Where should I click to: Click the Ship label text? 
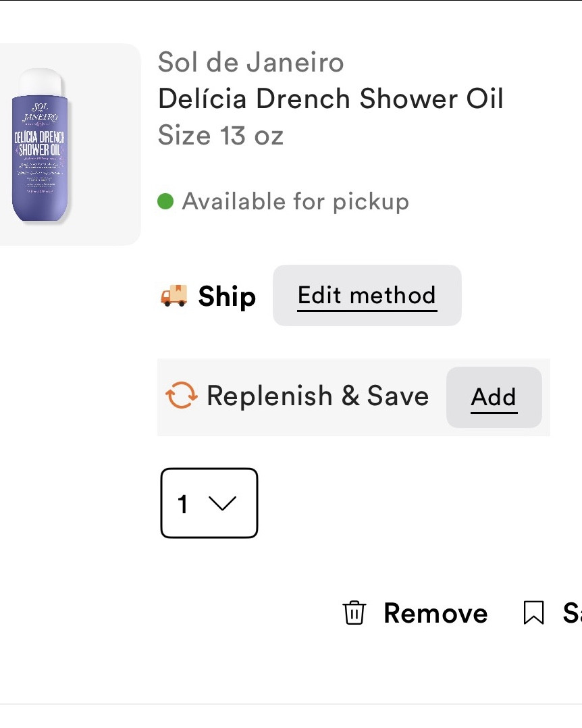pyautogui.click(x=226, y=296)
